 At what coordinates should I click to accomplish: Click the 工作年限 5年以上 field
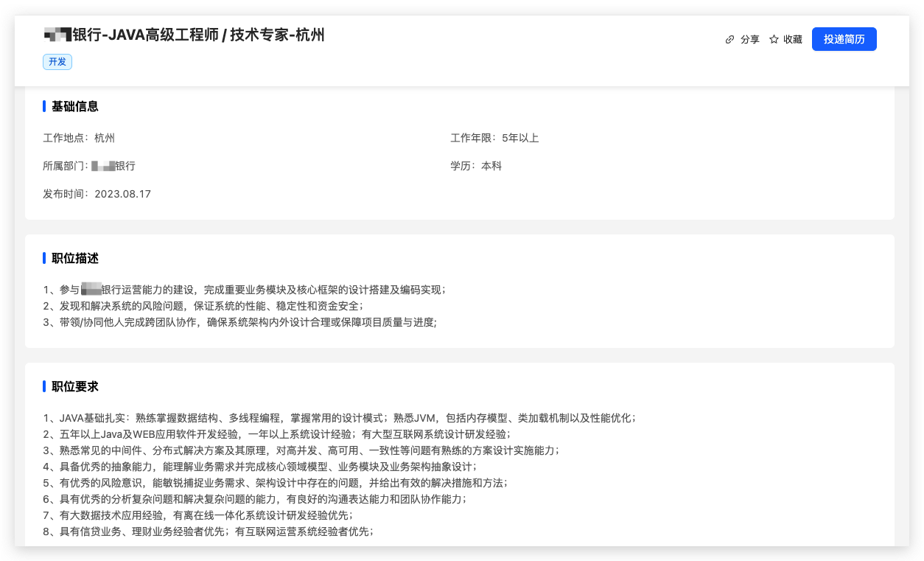[494, 138]
